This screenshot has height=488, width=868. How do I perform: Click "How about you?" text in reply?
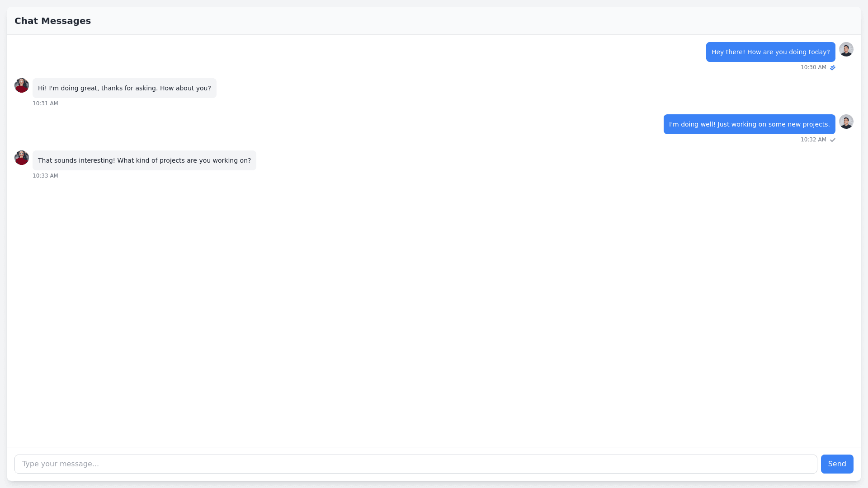click(185, 88)
